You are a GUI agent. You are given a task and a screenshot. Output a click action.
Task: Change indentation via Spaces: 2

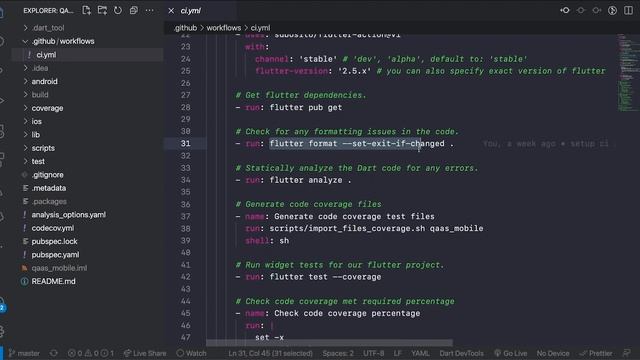click(338, 353)
